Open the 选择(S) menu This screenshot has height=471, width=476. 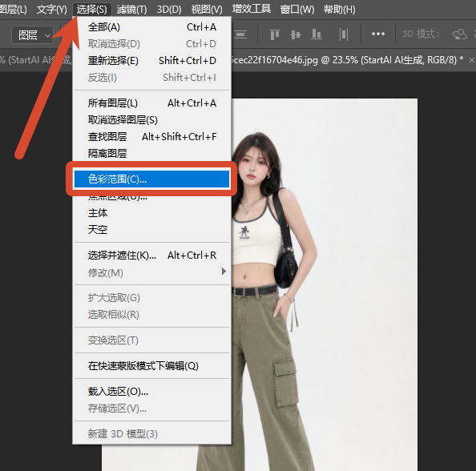[x=91, y=10]
